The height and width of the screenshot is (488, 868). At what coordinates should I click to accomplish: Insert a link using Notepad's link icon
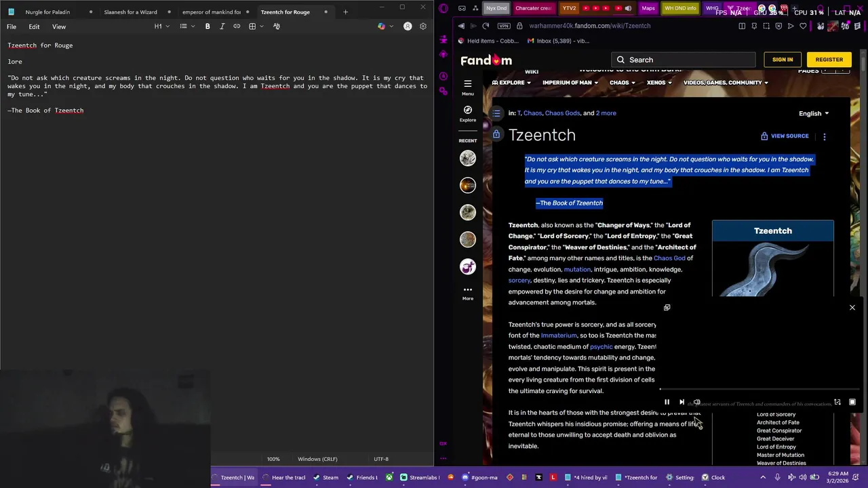point(237,26)
